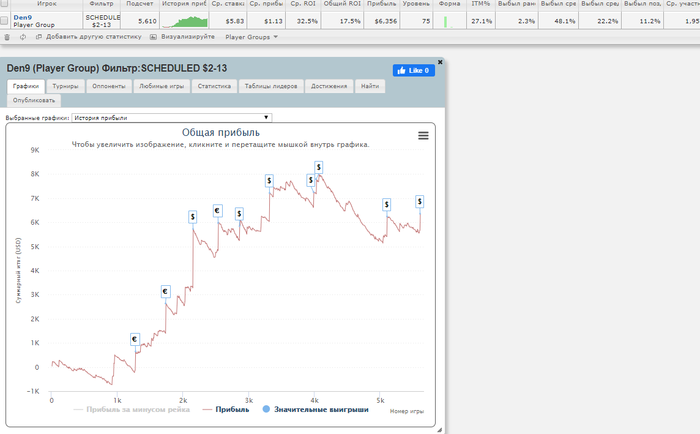Sort by the Фильтр column header

101,4
